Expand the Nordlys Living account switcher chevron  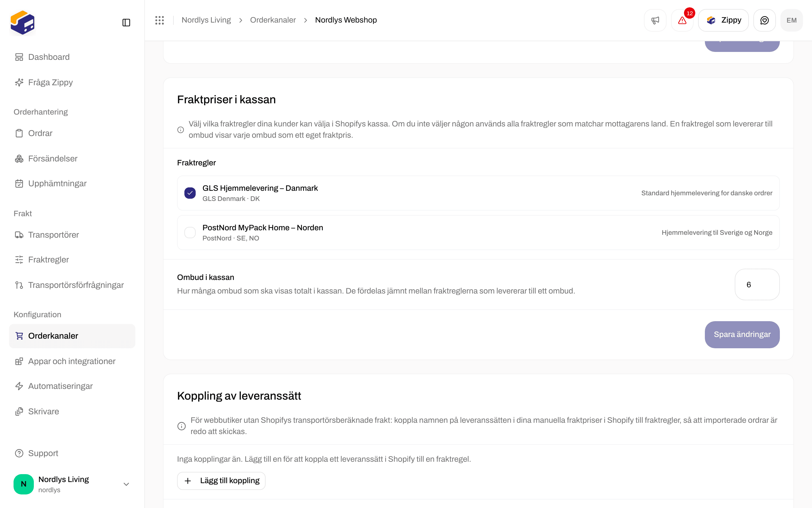pyautogui.click(x=126, y=484)
